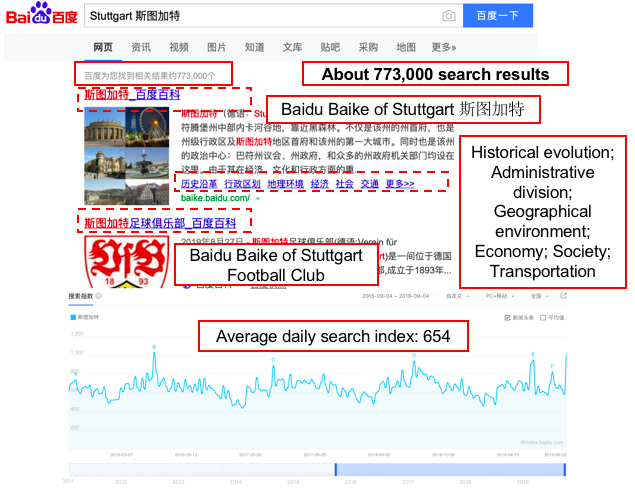Screen dimensions: 635x497
Task: Open the 文库 tab
Action: pyautogui.click(x=292, y=47)
